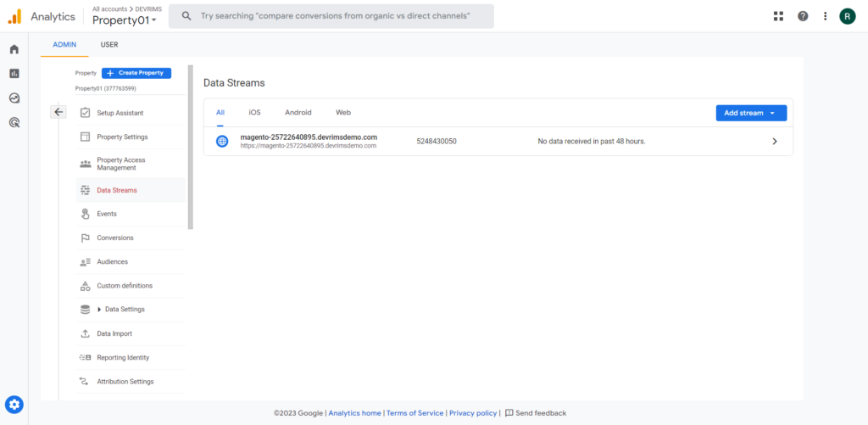Click the stream URL https://magento-25722640895.devrimsdemo.com
This screenshot has height=425, width=868.
(309, 146)
